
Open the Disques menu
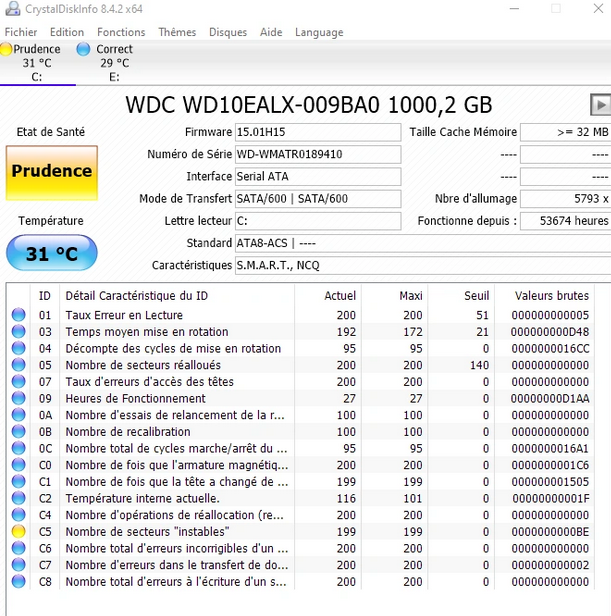[x=228, y=32]
